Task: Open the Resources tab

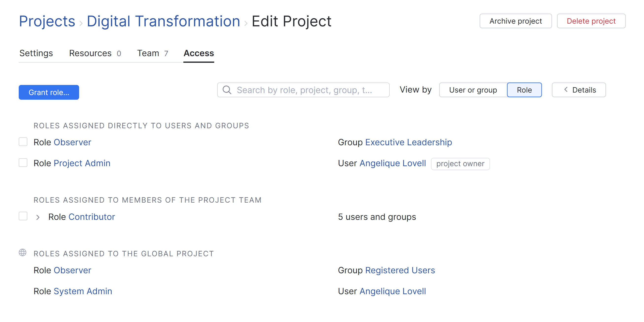Action: (x=95, y=53)
